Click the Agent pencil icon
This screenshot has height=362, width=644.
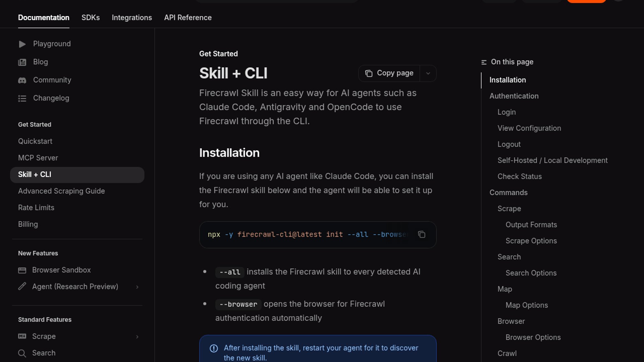click(22, 287)
